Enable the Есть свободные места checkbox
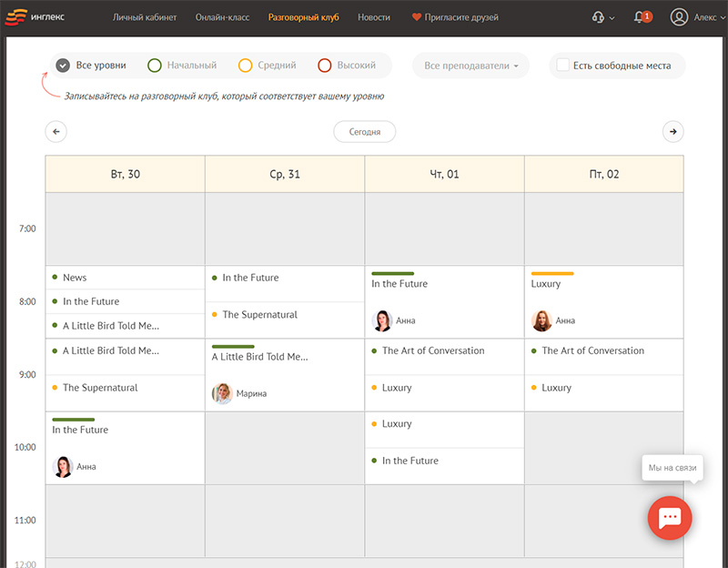The height and width of the screenshot is (568, 728). click(563, 66)
